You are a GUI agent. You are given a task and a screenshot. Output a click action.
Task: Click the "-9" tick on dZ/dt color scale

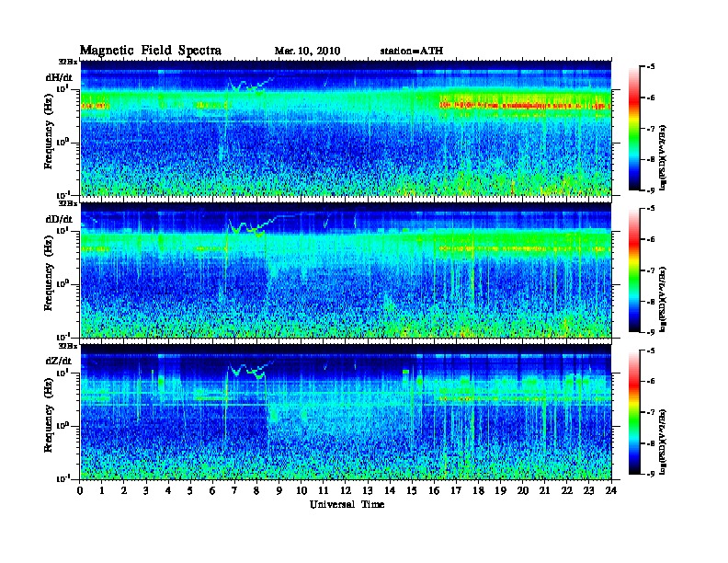[651, 474]
